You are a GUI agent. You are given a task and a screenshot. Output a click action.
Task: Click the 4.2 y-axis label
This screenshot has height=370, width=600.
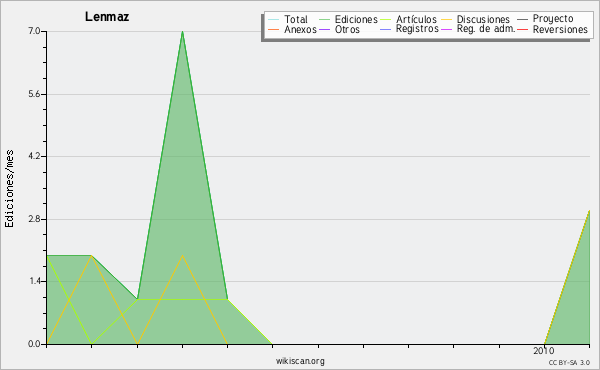click(34, 156)
